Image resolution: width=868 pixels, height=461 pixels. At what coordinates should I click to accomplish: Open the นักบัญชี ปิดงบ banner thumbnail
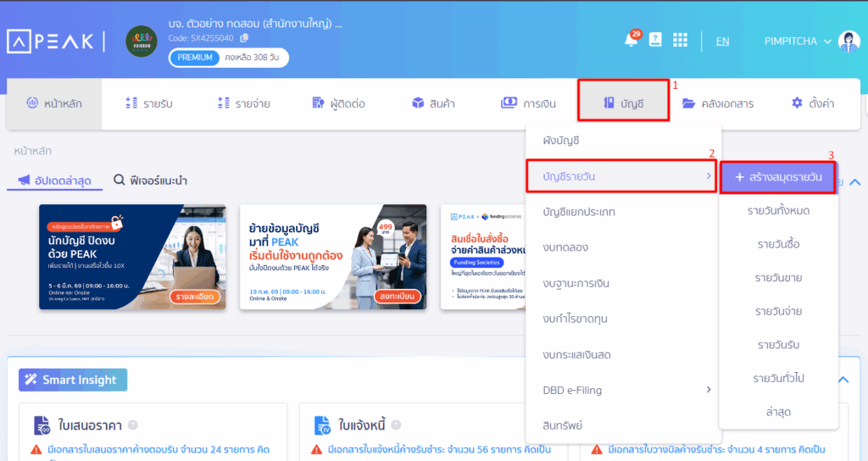pyautogui.click(x=132, y=257)
